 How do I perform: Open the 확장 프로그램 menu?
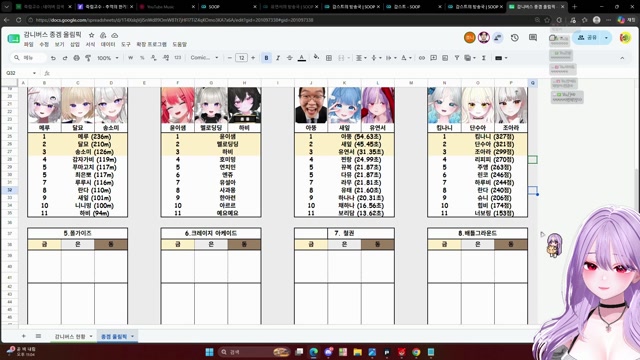[x=151, y=44]
